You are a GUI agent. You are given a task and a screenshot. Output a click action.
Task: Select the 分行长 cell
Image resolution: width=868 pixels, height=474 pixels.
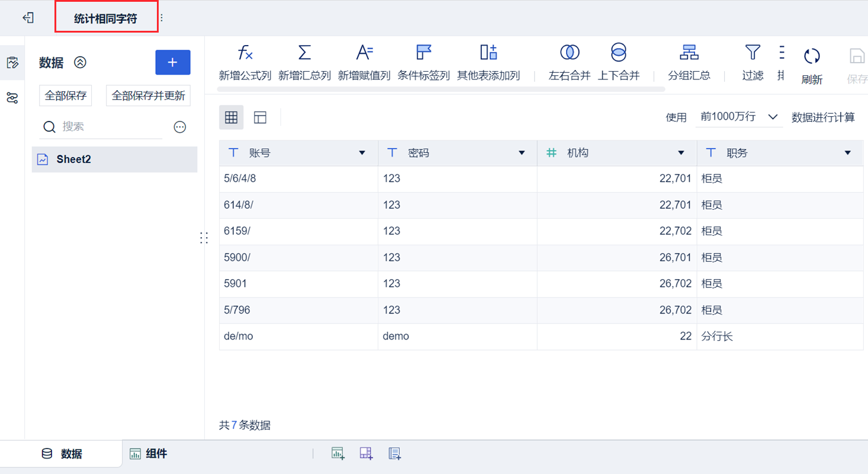point(780,336)
